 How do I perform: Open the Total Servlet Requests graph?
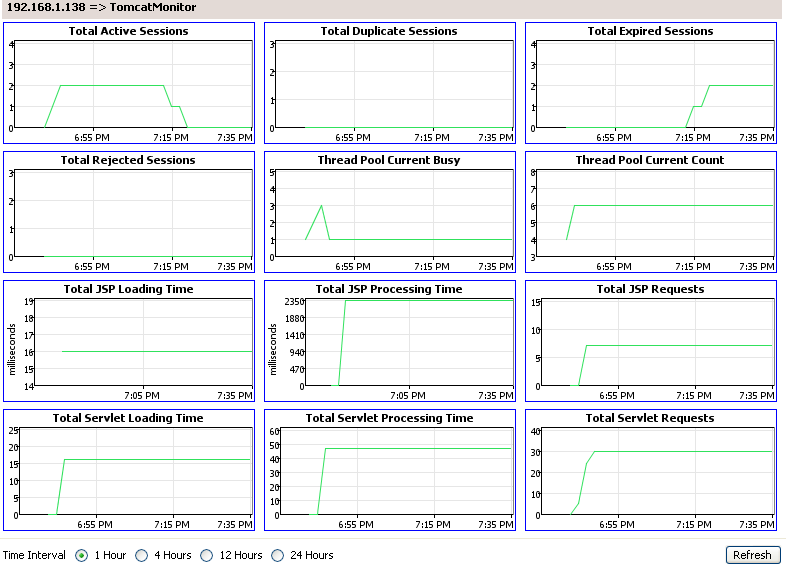[651, 470]
